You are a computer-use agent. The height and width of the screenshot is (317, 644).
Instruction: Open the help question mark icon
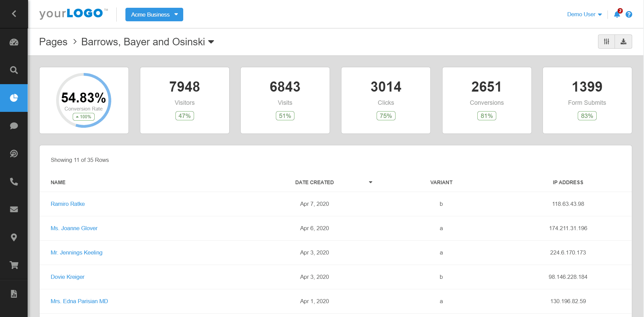tap(629, 15)
